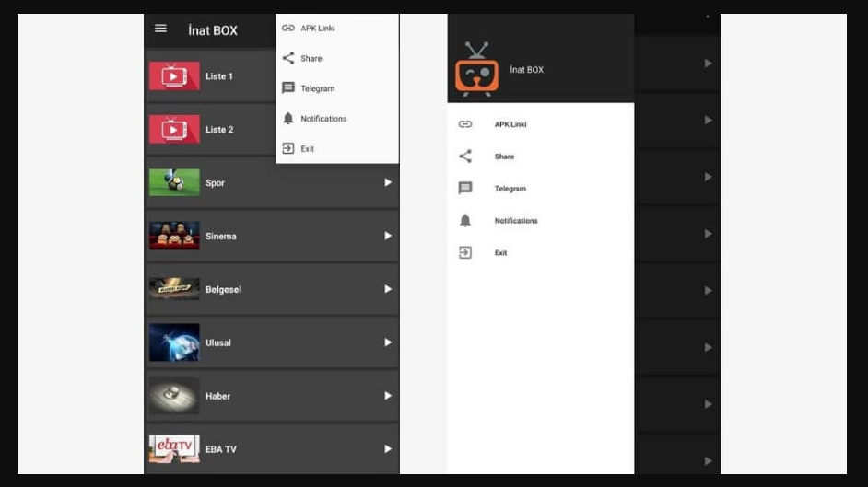Click the Belgesel label
The height and width of the screenshot is (487, 868).
pos(223,290)
